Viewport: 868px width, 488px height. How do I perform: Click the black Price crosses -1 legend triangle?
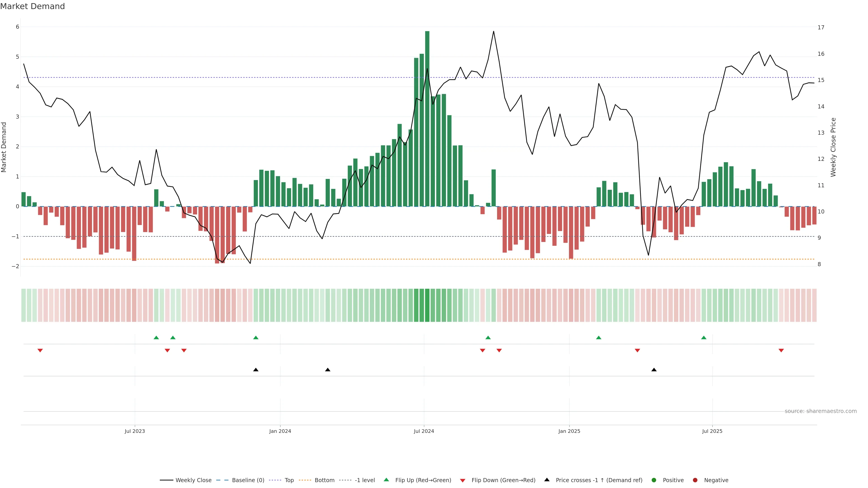coord(547,480)
